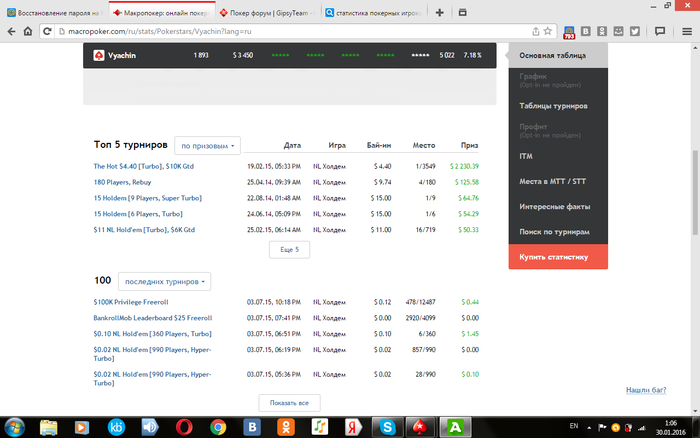The width and height of the screenshot is (700, 438).
Task: Go back to the previous page
Action: (x=11, y=31)
